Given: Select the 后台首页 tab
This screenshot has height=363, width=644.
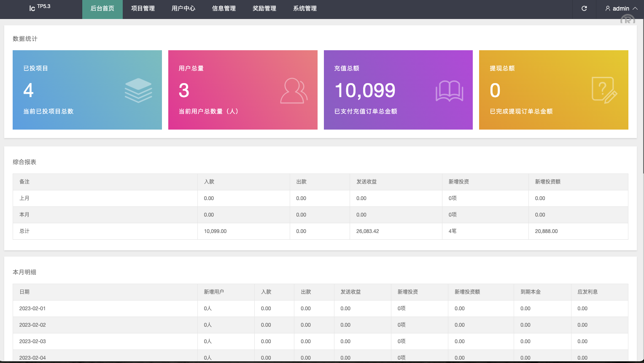Looking at the screenshot, I should 102,8.
